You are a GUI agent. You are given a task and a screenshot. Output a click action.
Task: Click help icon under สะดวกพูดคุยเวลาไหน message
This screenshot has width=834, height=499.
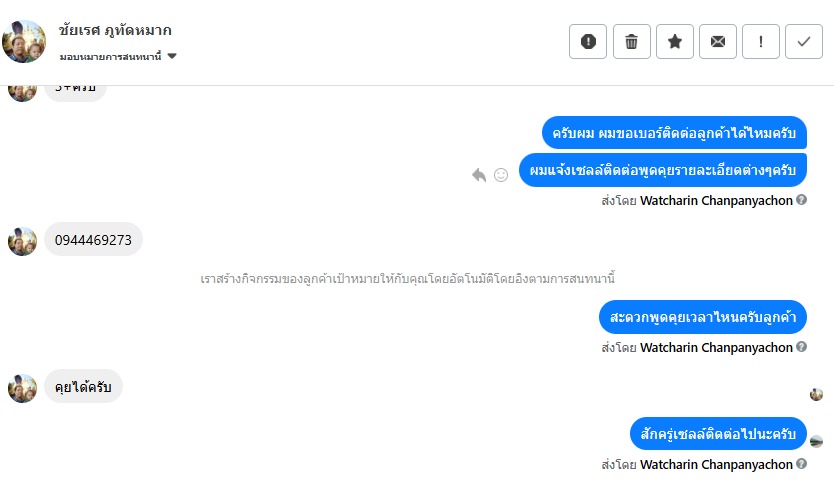point(802,348)
